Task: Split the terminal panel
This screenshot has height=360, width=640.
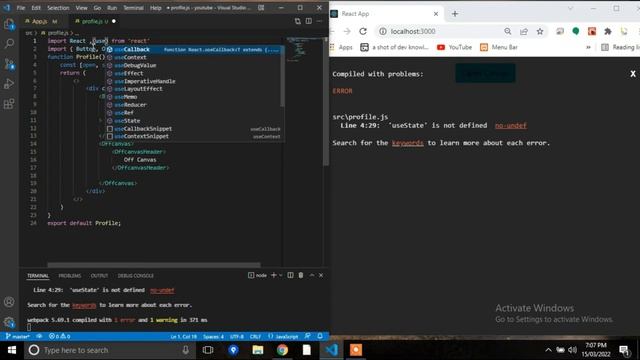Action: [x=290, y=275]
